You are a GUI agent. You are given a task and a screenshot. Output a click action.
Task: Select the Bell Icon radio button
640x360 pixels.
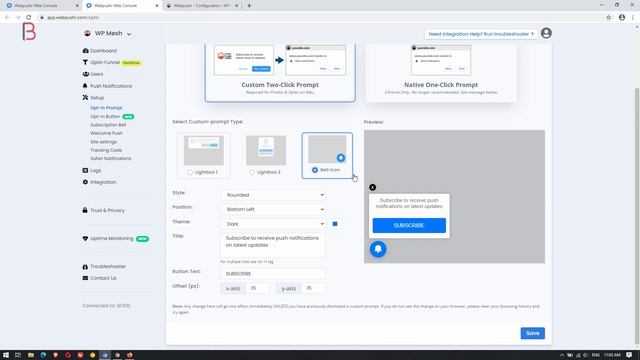[315, 170]
